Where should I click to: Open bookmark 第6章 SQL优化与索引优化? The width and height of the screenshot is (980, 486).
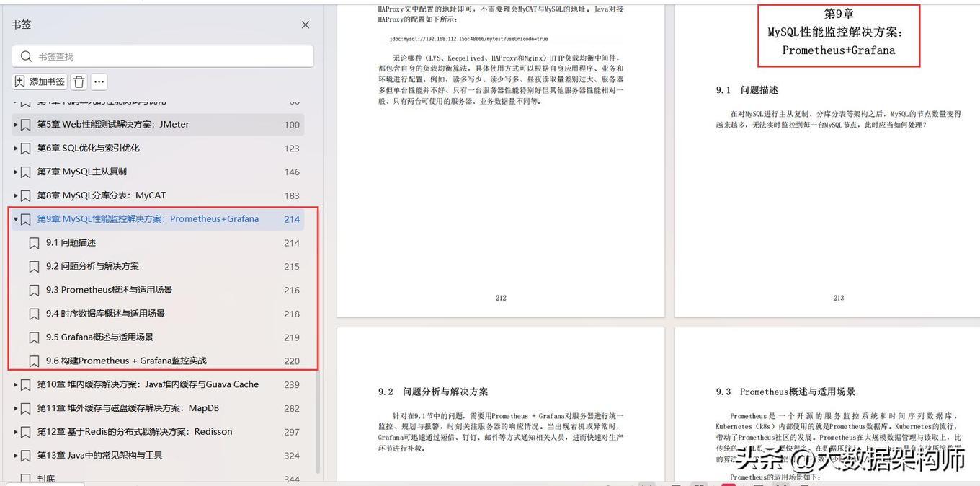(x=89, y=149)
